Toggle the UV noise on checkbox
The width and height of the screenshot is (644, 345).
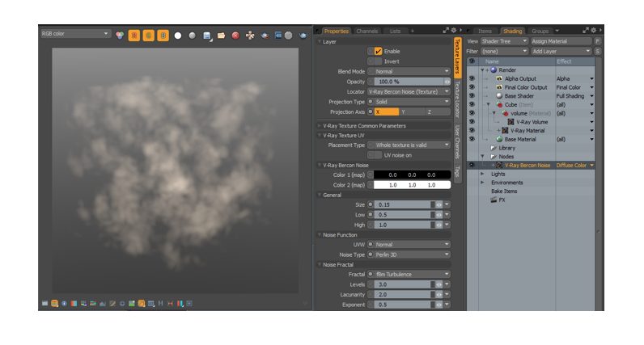(x=379, y=155)
